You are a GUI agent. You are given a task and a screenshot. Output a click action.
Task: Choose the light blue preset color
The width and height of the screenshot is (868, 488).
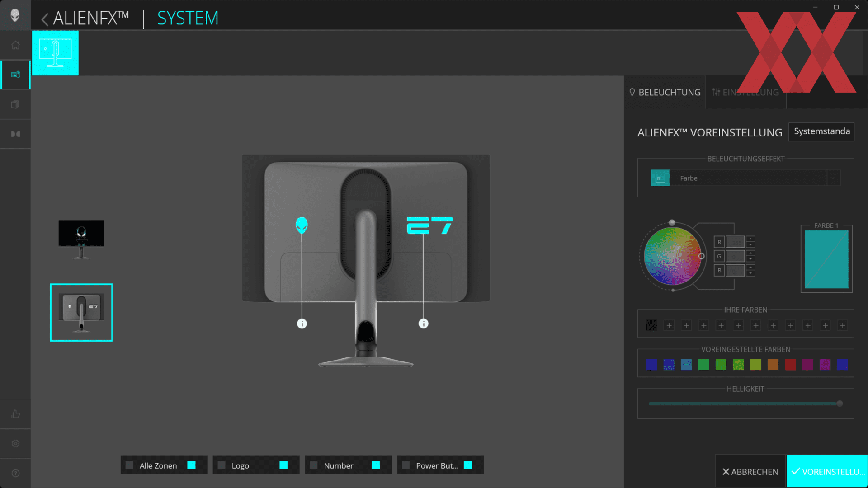(x=686, y=365)
